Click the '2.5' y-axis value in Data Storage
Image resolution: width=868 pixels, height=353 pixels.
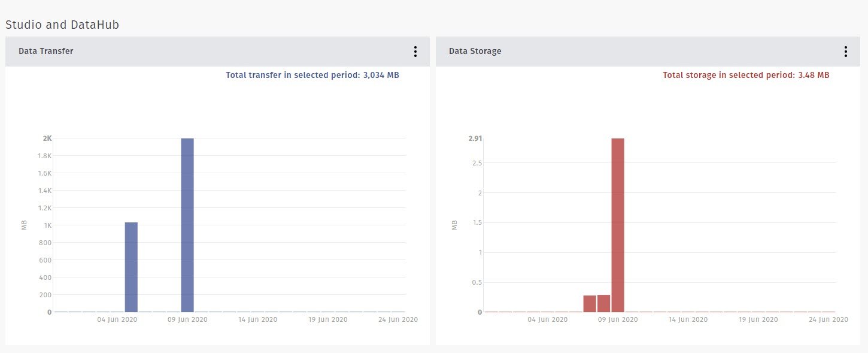click(x=477, y=163)
